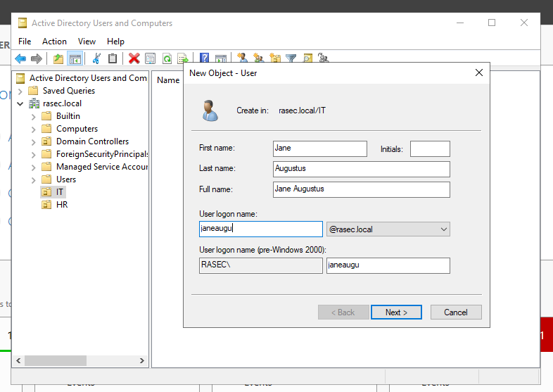Expand the Domain Controllers node
Image resolution: width=553 pixels, height=392 pixels.
(34, 142)
